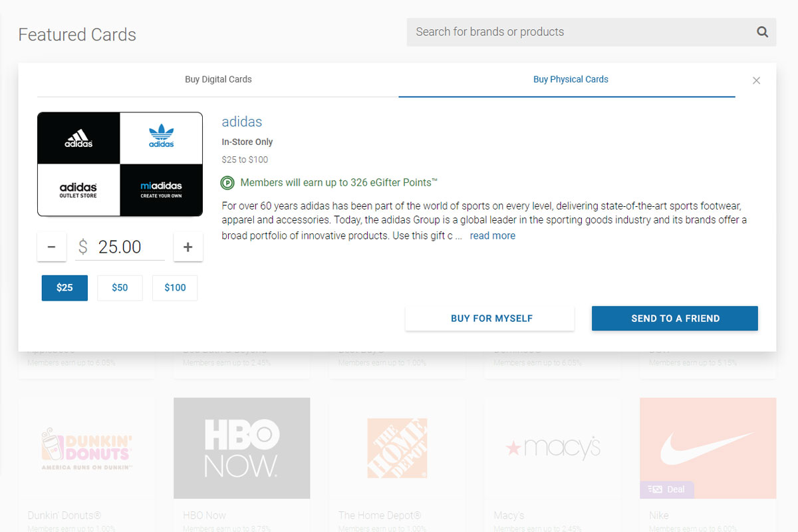Increase amount with plus button

point(188,247)
